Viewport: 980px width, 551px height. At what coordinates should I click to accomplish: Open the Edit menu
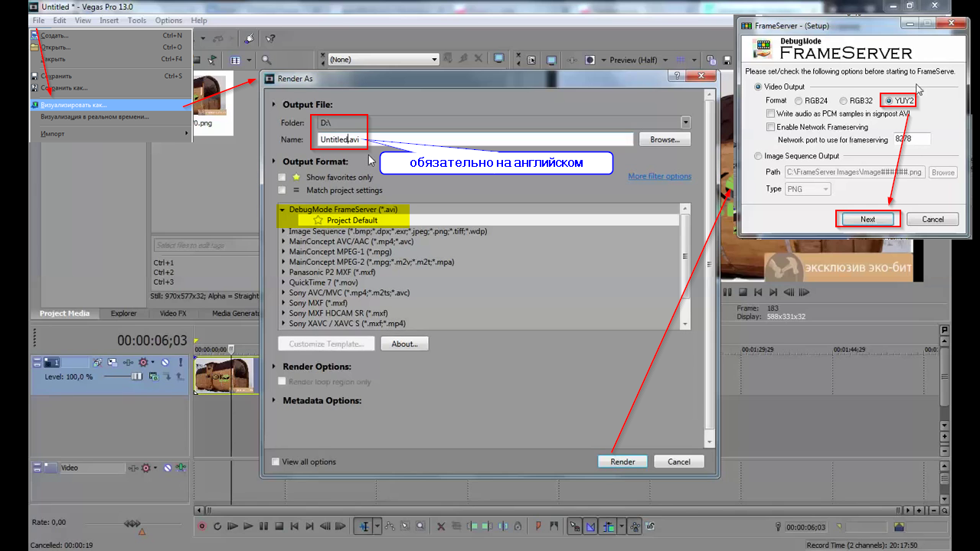(x=60, y=21)
